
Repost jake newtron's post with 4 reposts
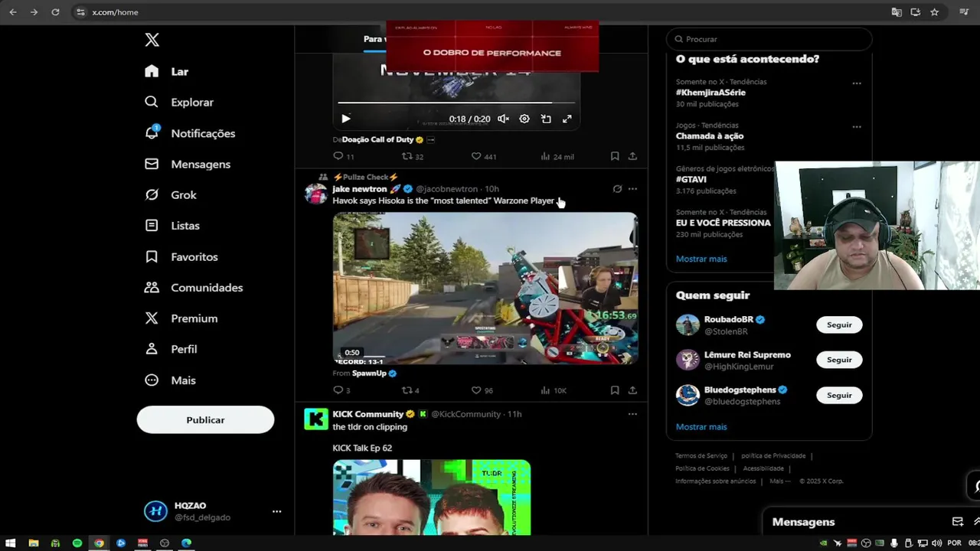coord(410,390)
